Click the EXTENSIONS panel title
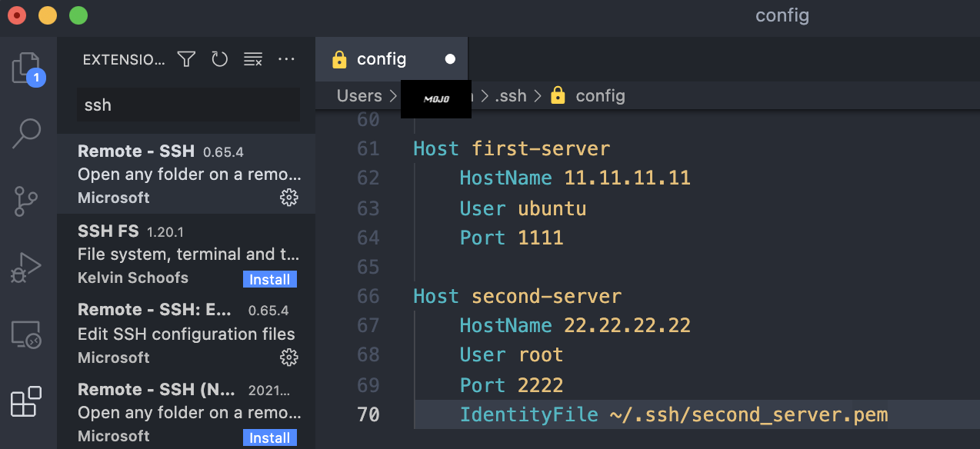The image size is (980, 449). [124, 60]
